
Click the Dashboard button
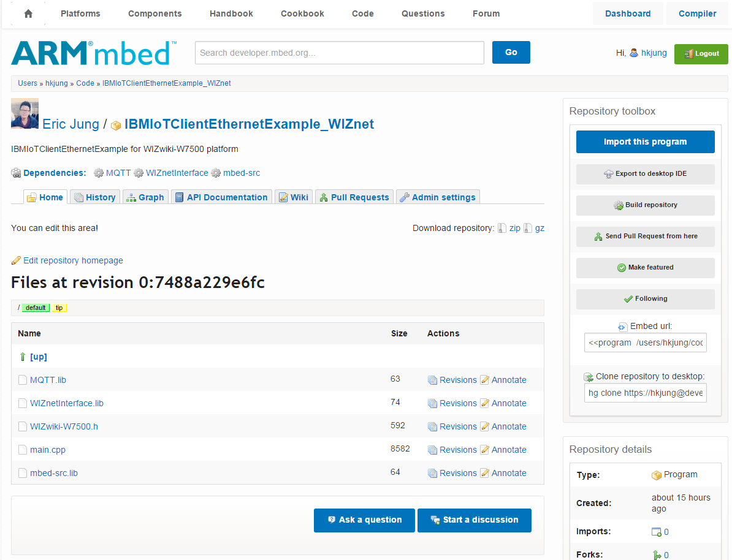pos(628,13)
